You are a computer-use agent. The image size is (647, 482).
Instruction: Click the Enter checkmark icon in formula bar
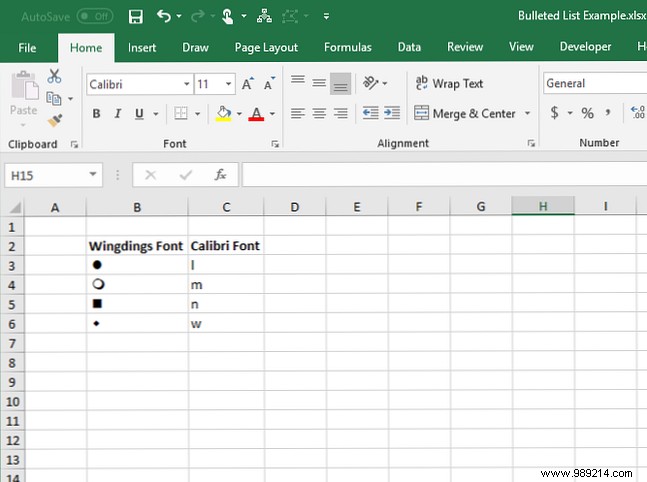click(186, 175)
